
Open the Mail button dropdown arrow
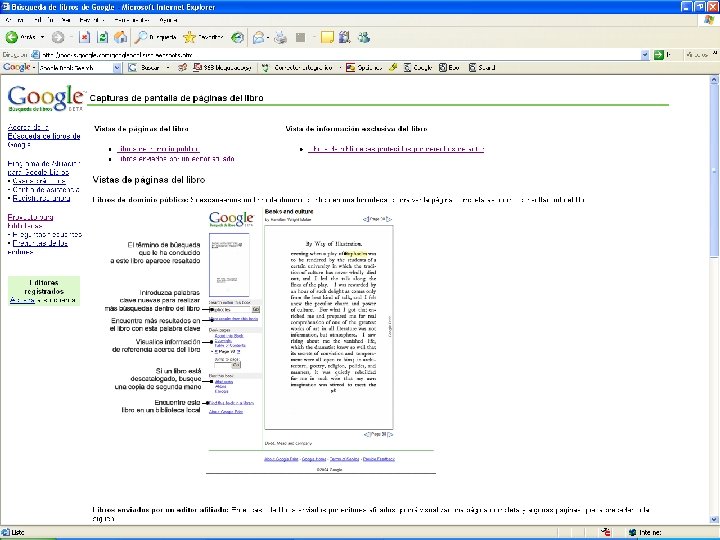268,37
